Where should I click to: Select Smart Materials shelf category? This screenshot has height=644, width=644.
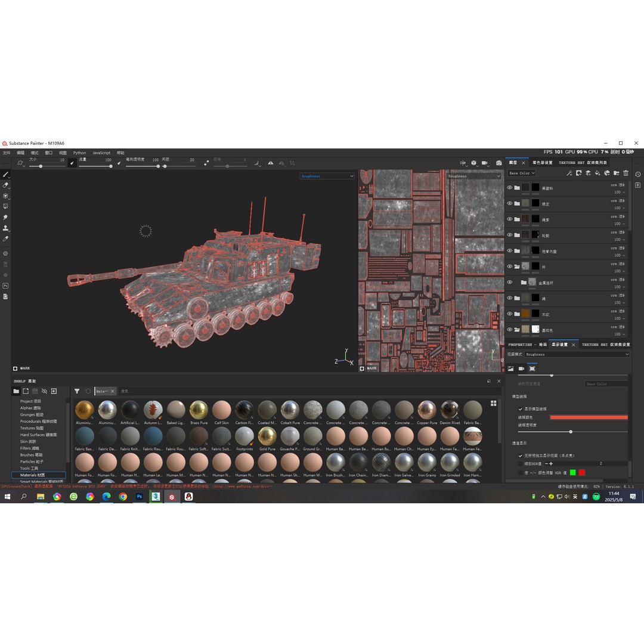pyautogui.click(x=42, y=481)
